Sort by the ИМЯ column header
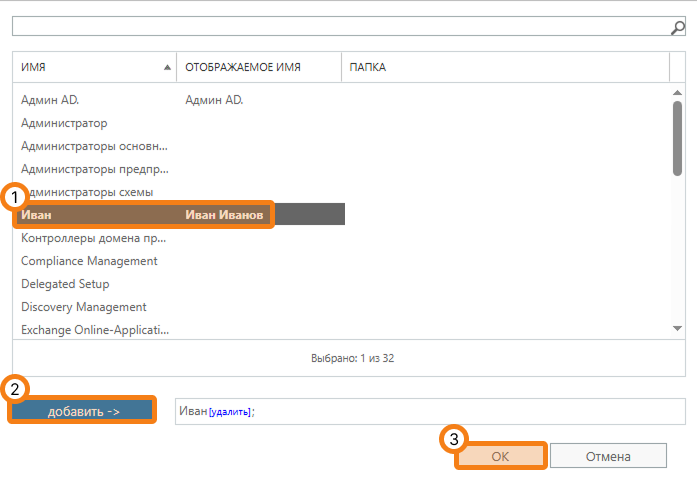The height and width of the screenshot is (500, 697). coord(94,67)
